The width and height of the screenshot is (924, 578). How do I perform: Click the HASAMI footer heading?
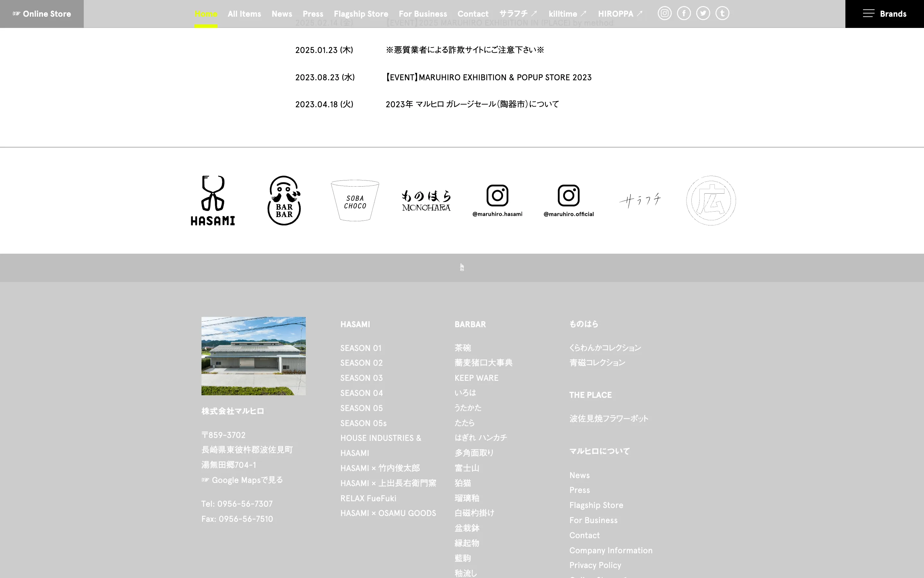click(355, 324)
